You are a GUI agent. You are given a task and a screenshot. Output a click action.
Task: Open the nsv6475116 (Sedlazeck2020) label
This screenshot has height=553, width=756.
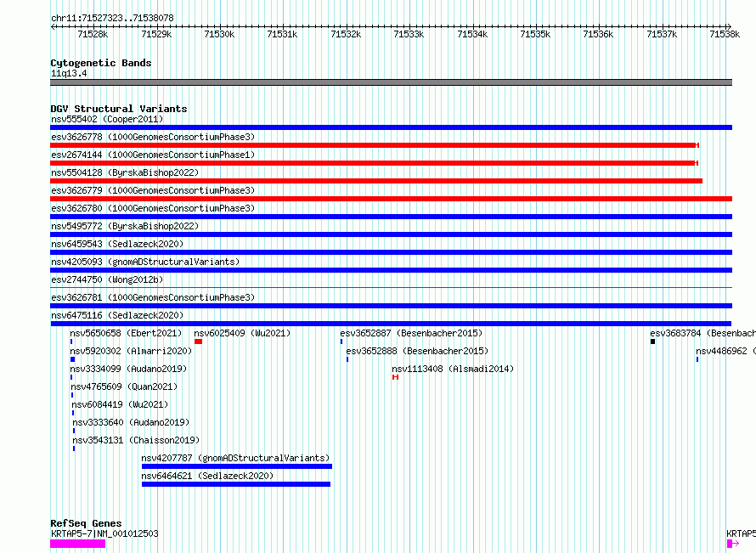[117, 315]
